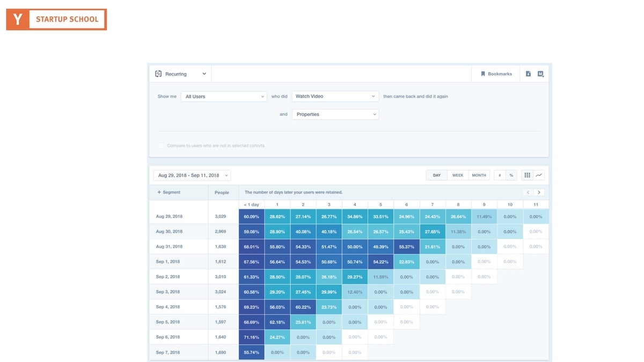Click the bookmark icon beside Bookmarks

[483, 74]
